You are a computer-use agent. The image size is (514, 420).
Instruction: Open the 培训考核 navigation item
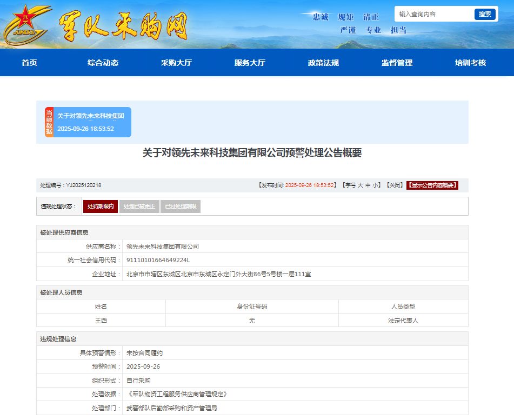(x=470, y=63)
